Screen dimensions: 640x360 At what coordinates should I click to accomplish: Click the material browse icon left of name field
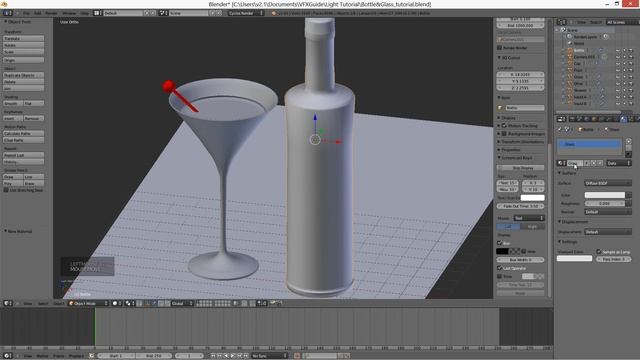pyautogui.click(x=562, y=163)
